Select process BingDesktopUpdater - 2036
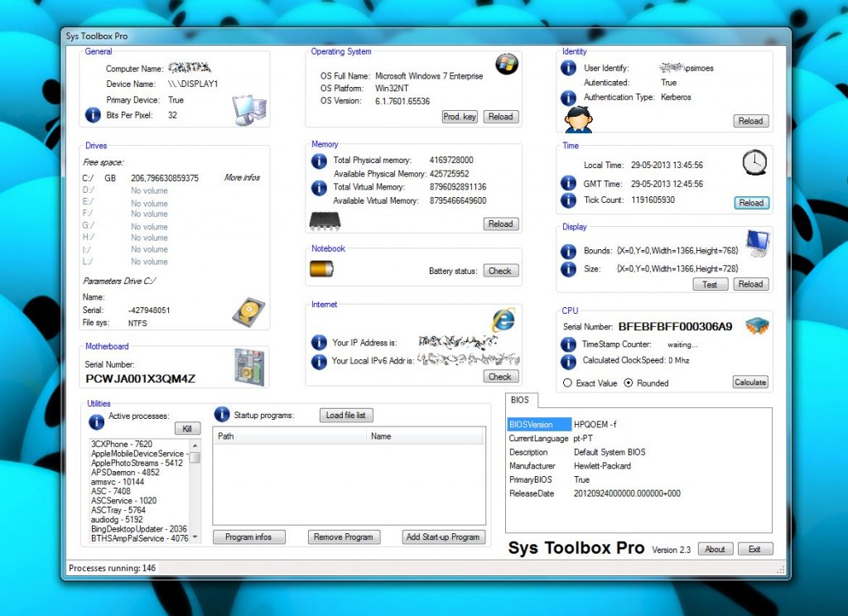The image size is (848, 616). click(x=139, y=529)
